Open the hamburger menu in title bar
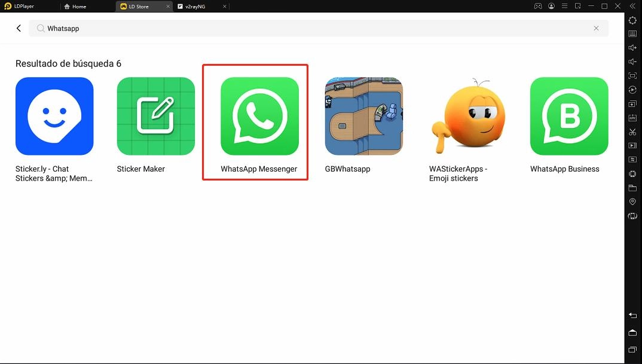Image resolution: width=642 pixels, height=364 pixels. coord(565,6)
